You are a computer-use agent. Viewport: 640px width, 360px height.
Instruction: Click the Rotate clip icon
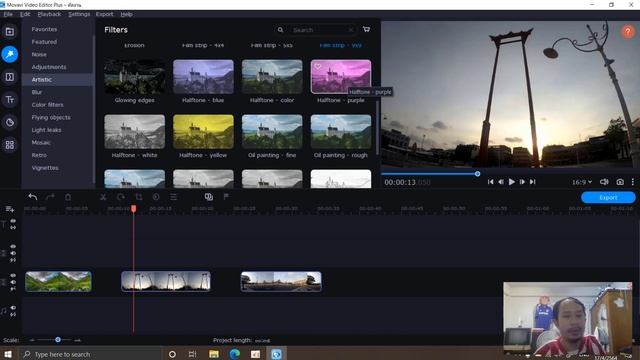pyautogui.click(x=121, y=197)
